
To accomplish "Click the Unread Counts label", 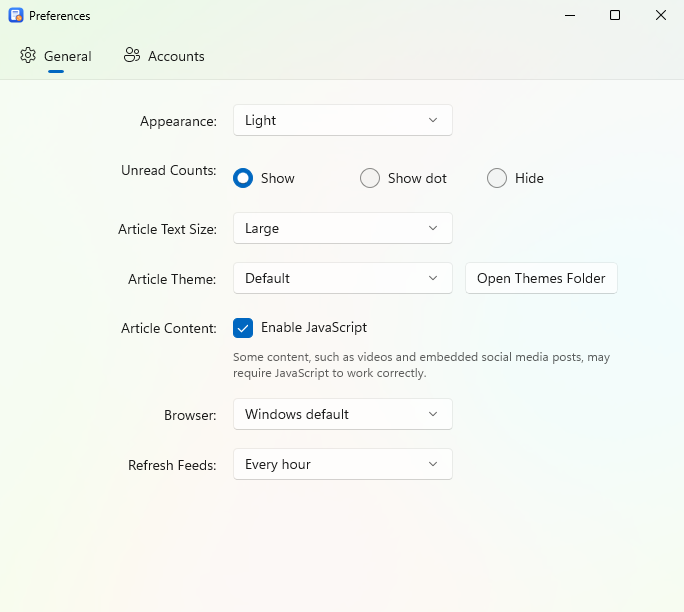I will pos(168,170).
